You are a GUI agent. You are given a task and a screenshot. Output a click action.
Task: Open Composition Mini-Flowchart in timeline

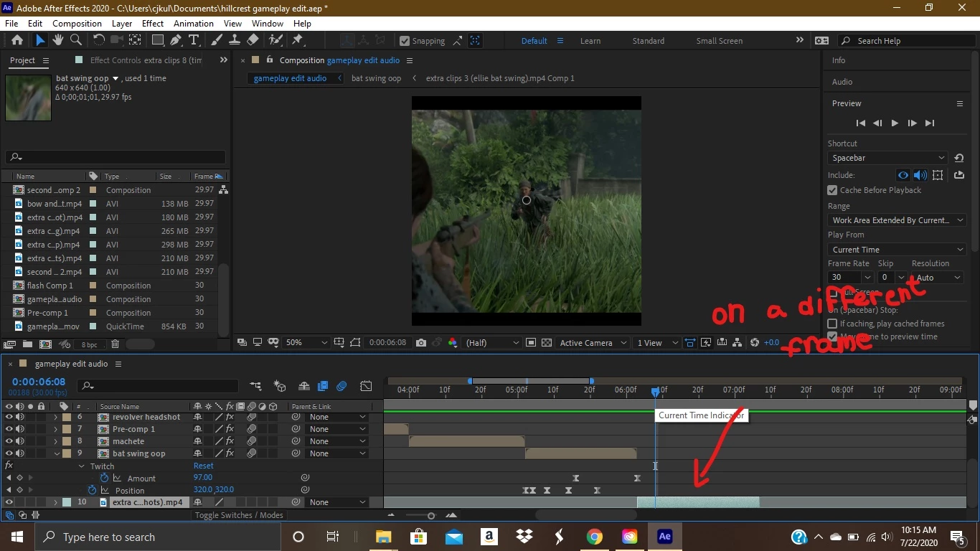point(256,386)
